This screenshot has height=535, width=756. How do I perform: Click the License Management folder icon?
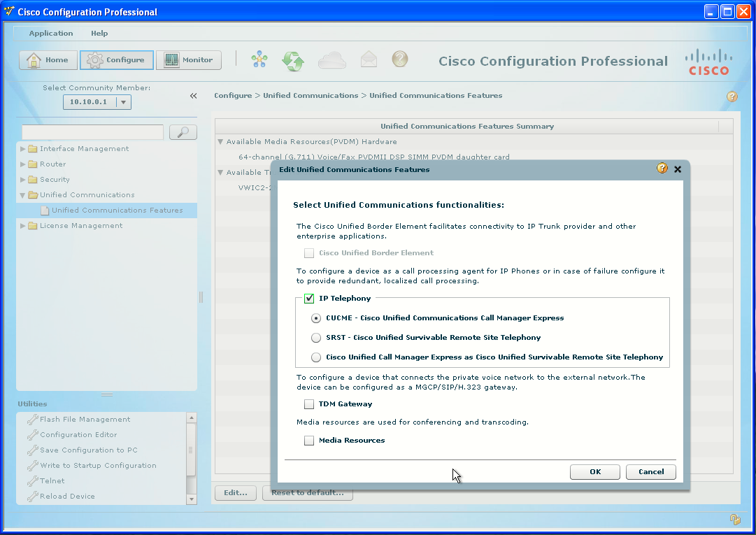pos(33,226)
